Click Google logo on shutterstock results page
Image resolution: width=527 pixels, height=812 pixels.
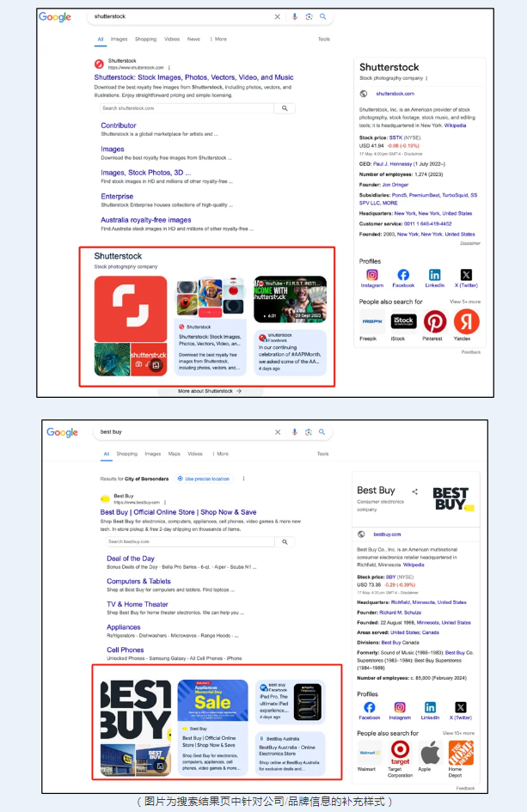tap(55, 17)
